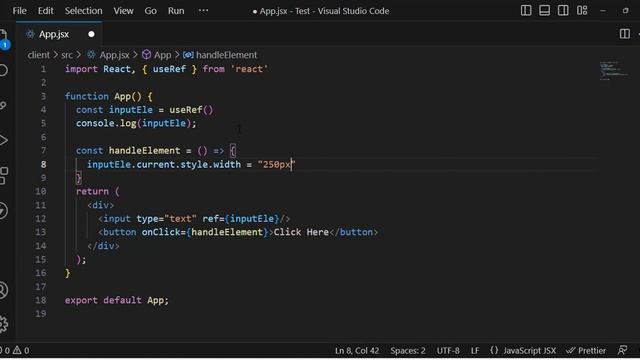Open Run and Debug view

click(3, 140)
